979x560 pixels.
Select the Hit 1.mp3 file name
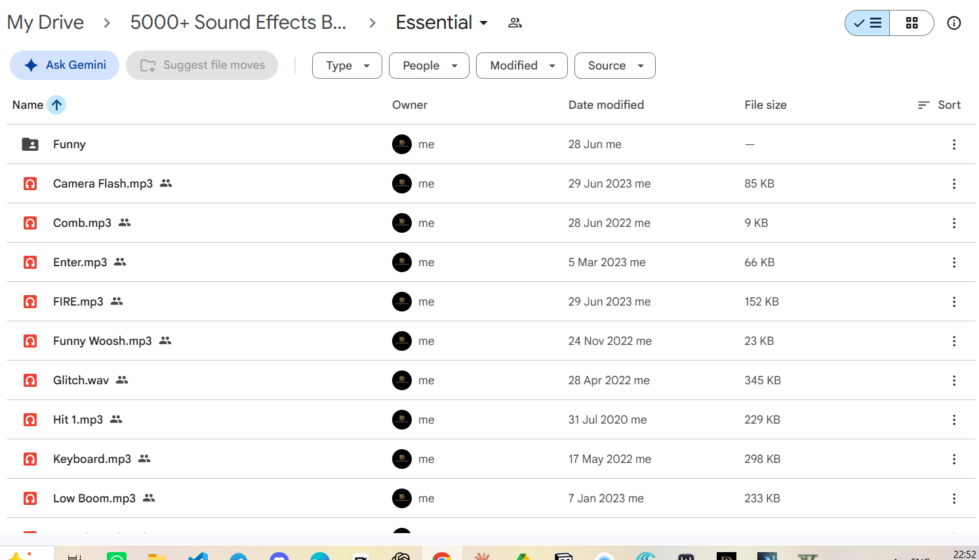pyautogui.click(x=78, y=420)
